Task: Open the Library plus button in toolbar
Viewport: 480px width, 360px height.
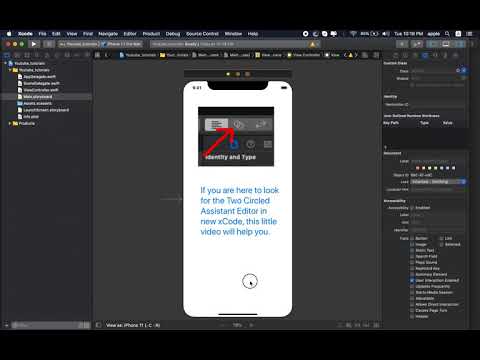Action: point(402,44)
